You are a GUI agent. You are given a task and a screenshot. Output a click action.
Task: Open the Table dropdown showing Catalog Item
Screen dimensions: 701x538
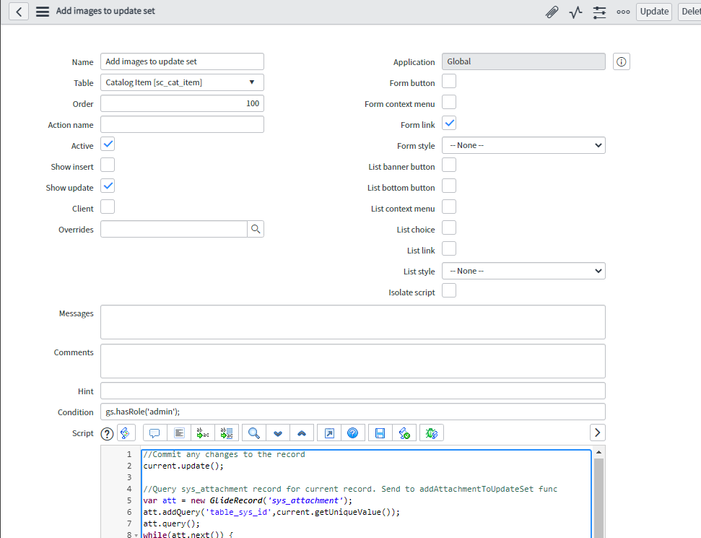pyautogui.click(x=182, y=82)
